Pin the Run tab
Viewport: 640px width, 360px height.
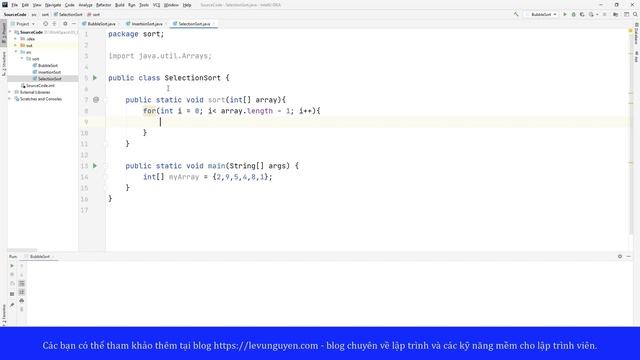pyautogui.click(x=12, y=304)
